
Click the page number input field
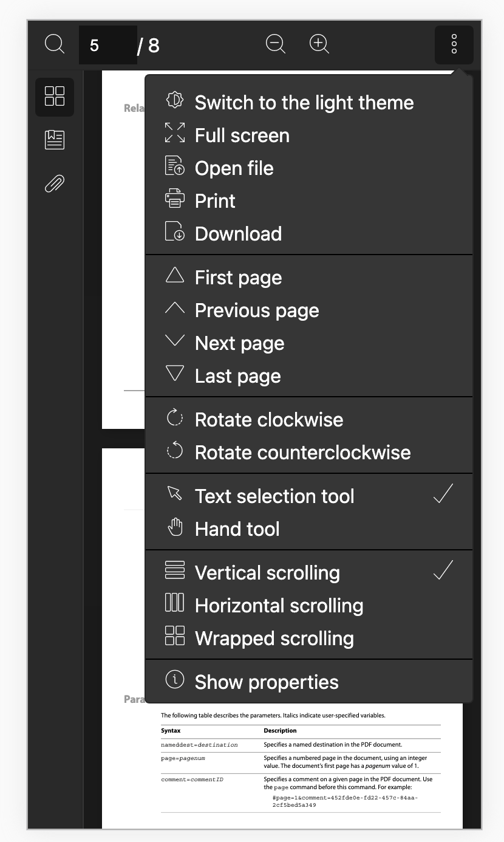pyautogui.click(x=108, y=44)
